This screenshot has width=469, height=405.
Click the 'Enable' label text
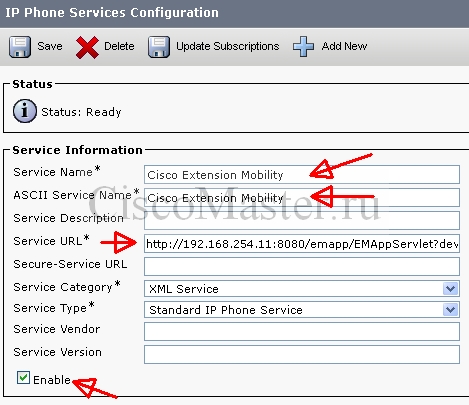[x=52, y=380]
